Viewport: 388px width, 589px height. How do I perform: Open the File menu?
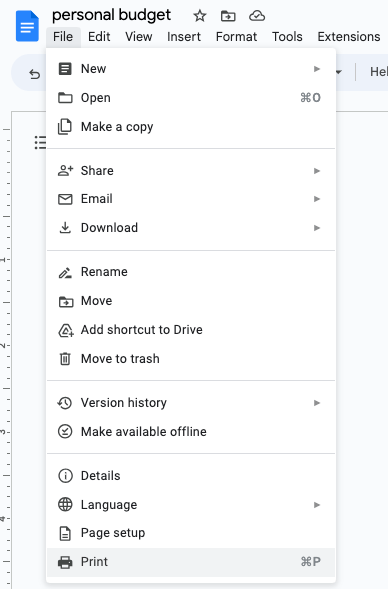(63, 37)
